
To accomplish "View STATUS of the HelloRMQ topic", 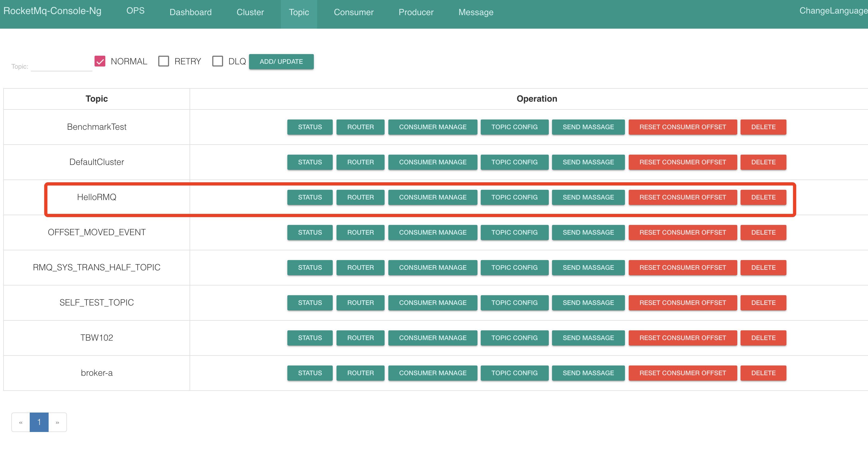I will coord(310,197).
